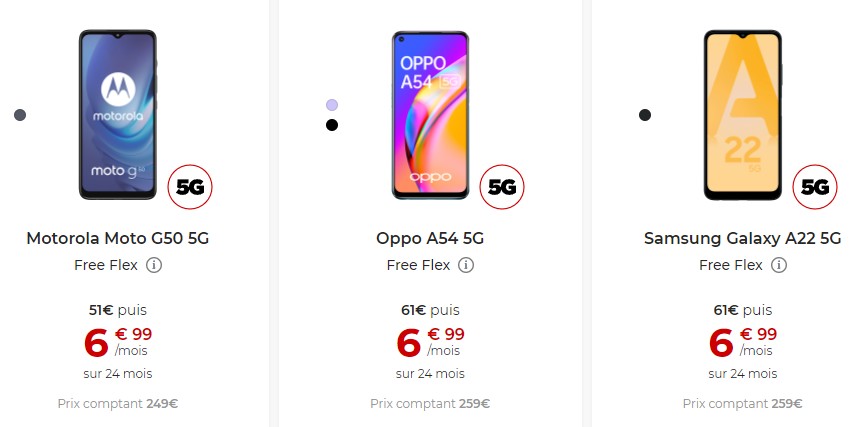
Task: Click the 6€99 monthly price for Oppo
Action: (430, 342)
